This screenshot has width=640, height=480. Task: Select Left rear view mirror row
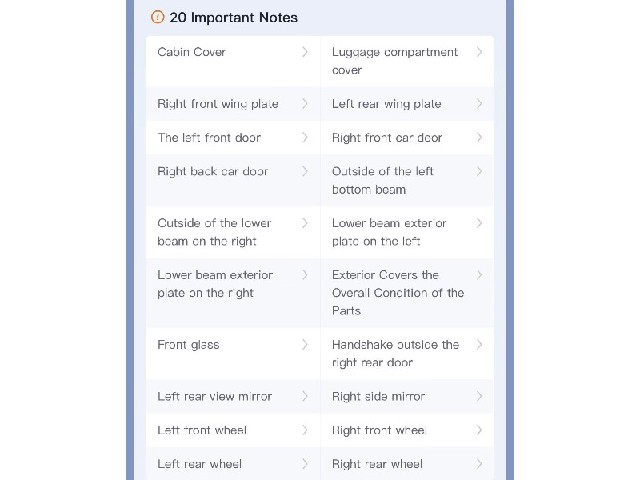(x=233, y=396)
